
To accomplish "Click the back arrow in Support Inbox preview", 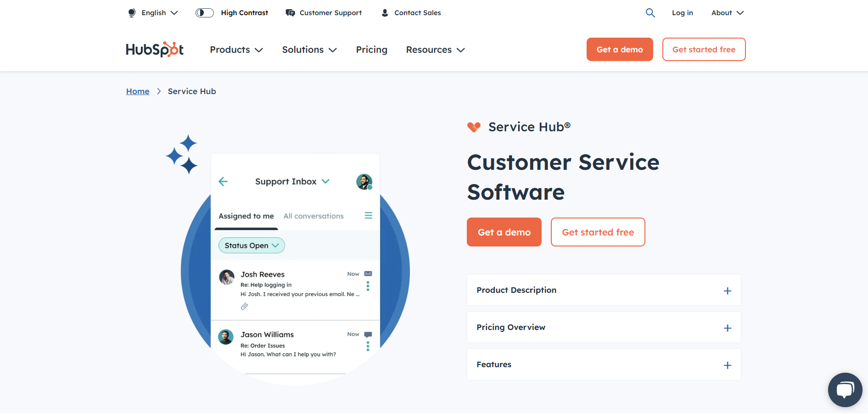I will (x=223, y=181).
